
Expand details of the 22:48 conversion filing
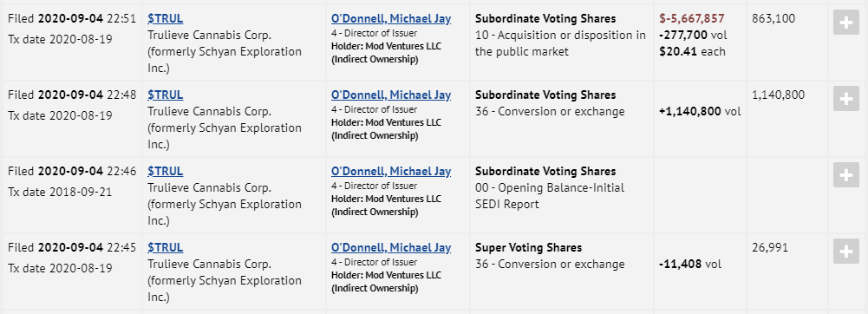[x=845, y=99]
